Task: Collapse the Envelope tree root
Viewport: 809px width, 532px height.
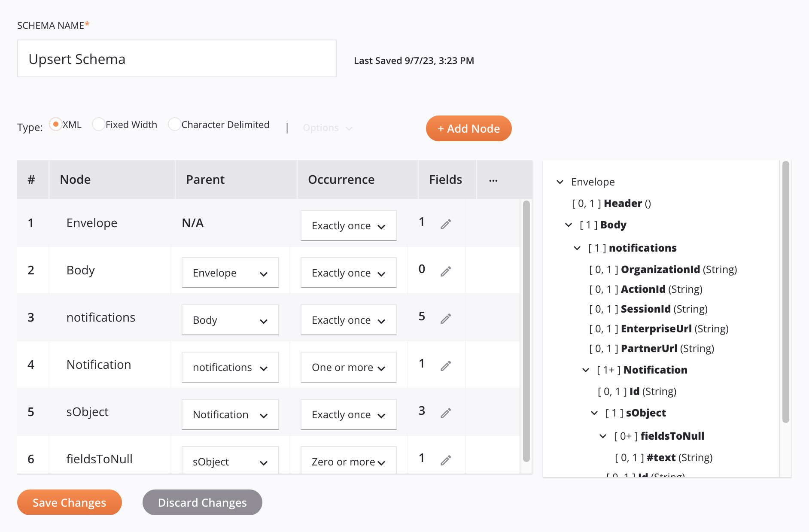Action: (x=560, y=182)
